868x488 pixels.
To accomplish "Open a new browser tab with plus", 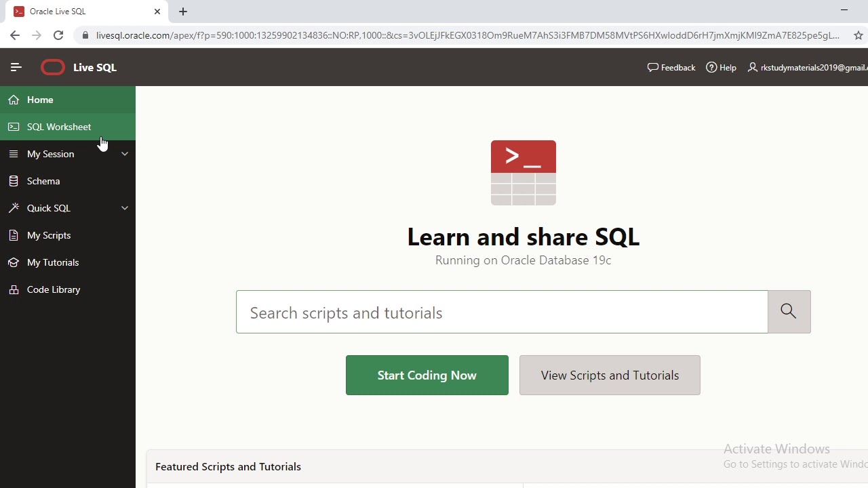I will (183, 12).
